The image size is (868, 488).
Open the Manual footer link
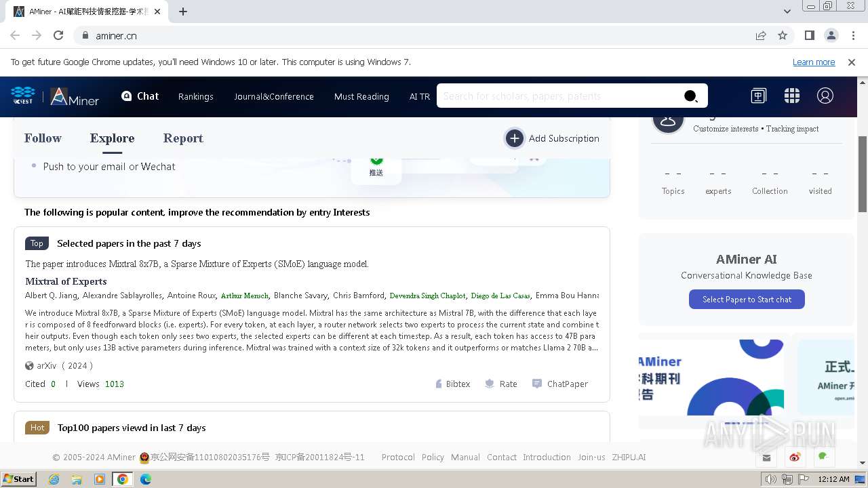tap(465, 457)
